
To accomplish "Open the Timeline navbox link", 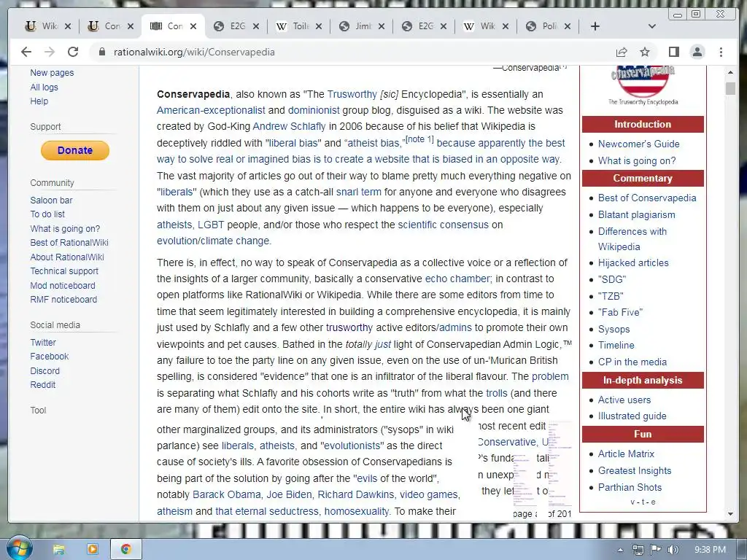I will [616, 345].
